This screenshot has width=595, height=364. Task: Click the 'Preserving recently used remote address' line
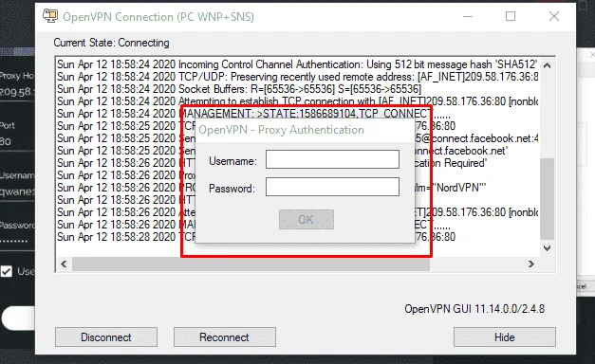click(298, 77)
